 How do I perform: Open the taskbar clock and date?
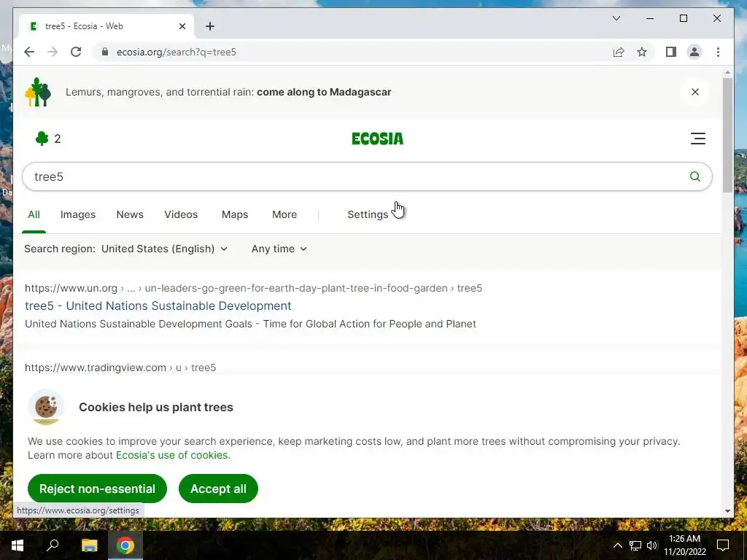point(684,545)
